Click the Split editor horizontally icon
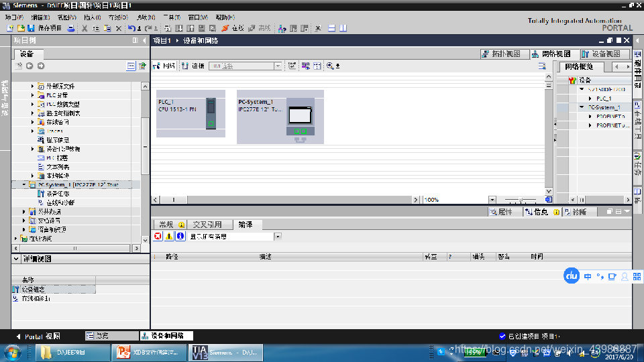This screenshot has width=644, height=362. 331,28
